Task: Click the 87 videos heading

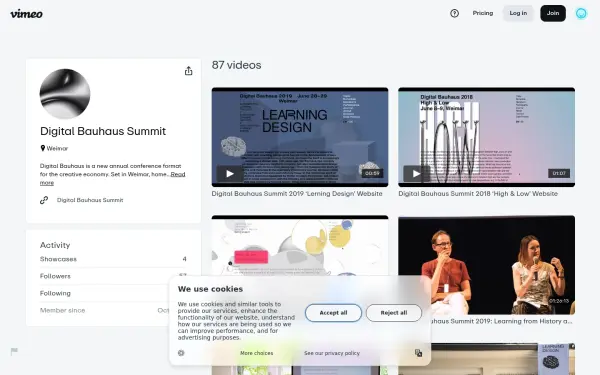Action: coord(236,65)
